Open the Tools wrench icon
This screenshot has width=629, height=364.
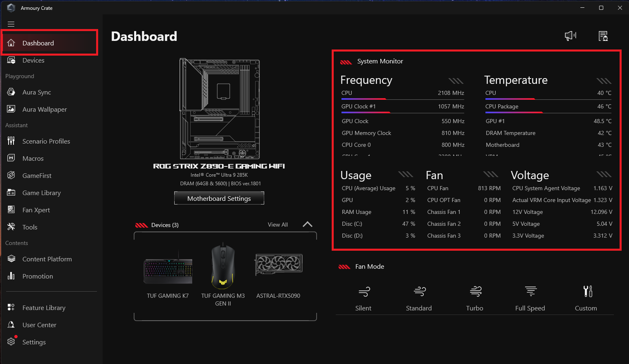(11, 227)
